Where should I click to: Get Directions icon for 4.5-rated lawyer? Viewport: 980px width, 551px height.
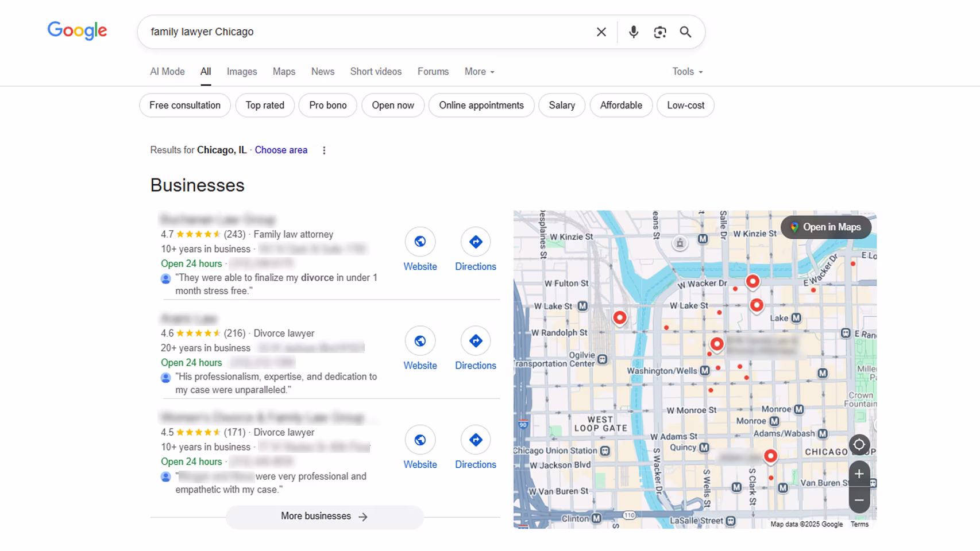point(476,440)
